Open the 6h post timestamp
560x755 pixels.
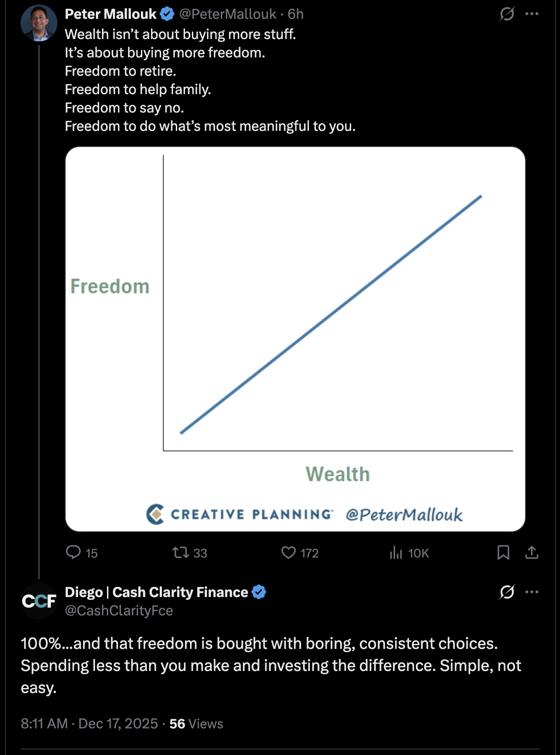point(296,14)
